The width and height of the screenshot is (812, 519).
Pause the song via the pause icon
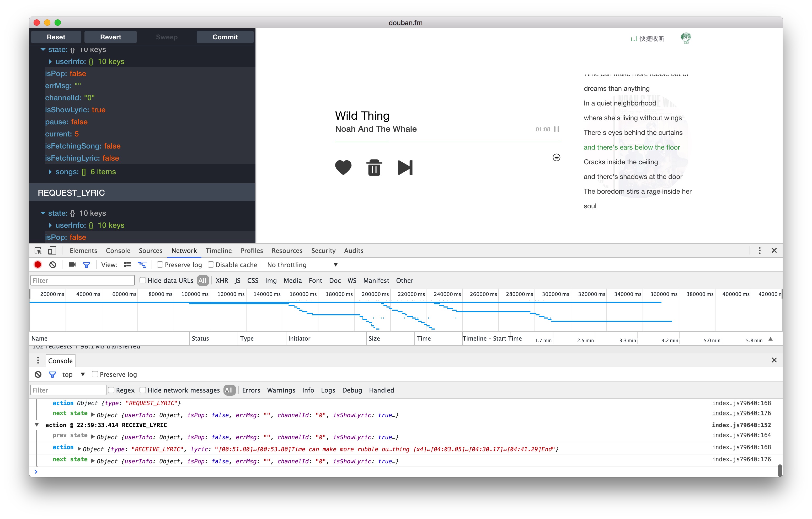pos(556,129)
